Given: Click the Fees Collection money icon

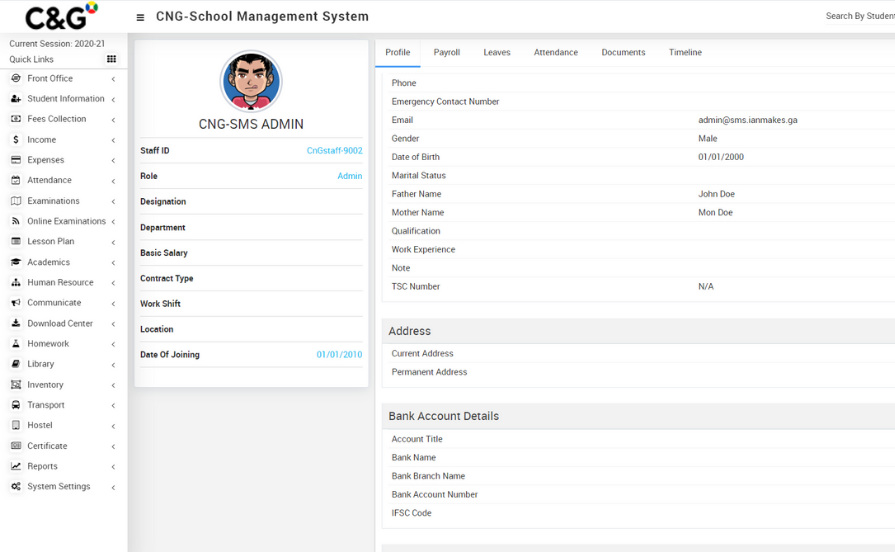Looking at the screenshot, I should [x=16, y=119].
